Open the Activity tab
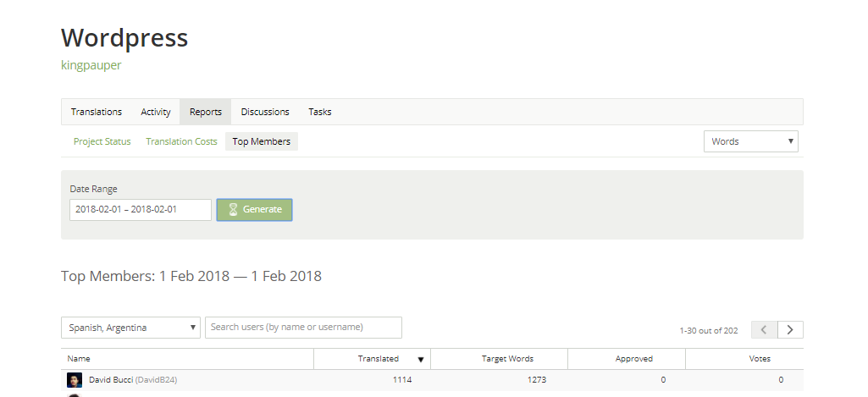Screen dimensions: 868x397 (156, 112)
